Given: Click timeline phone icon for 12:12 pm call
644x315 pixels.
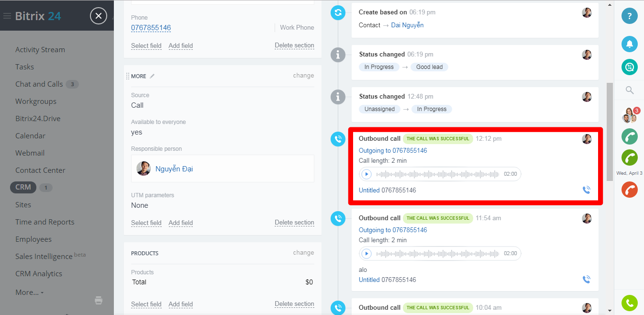Looking at the screenshot, I should pos(338,139).
